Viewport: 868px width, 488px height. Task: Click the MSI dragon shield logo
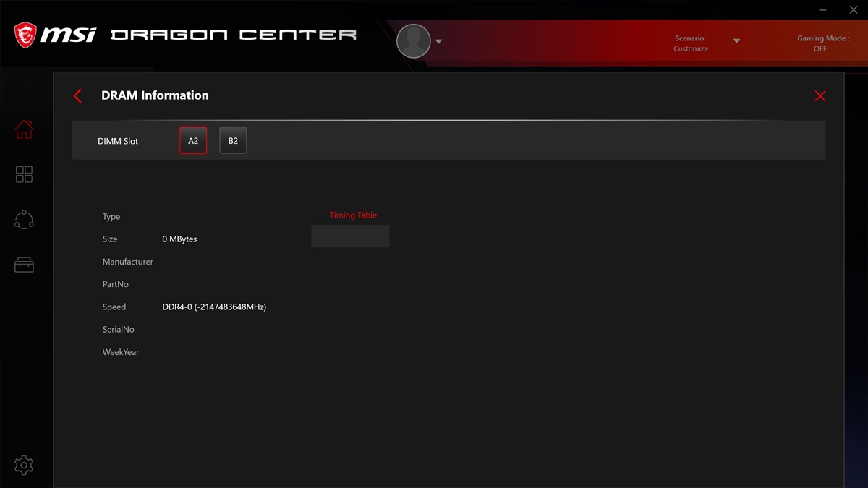pos(25,34)
